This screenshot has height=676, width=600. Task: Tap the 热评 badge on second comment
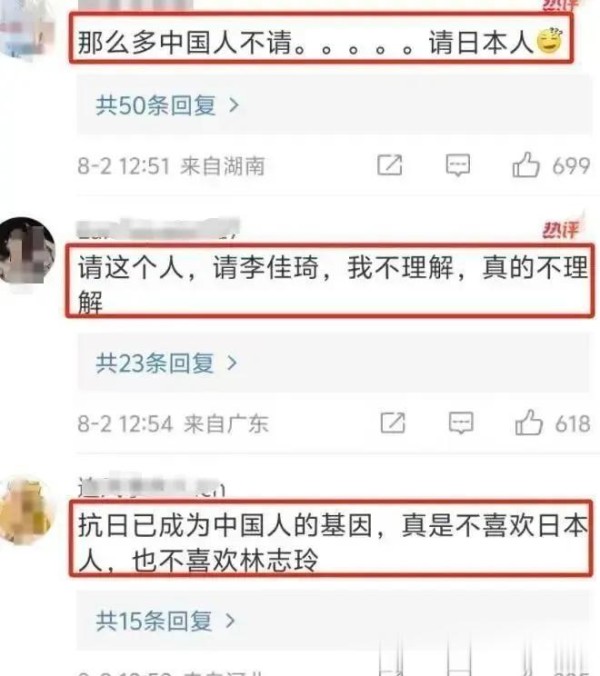coord(561,228)
